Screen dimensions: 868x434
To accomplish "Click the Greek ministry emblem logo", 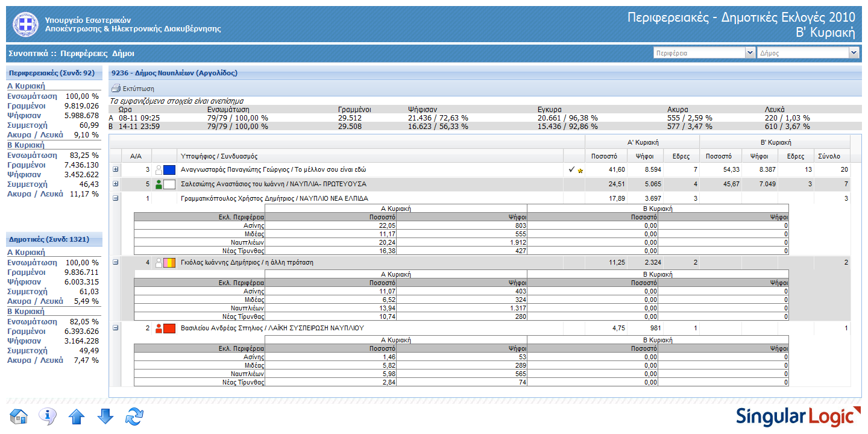I will (x=25, y=24).
